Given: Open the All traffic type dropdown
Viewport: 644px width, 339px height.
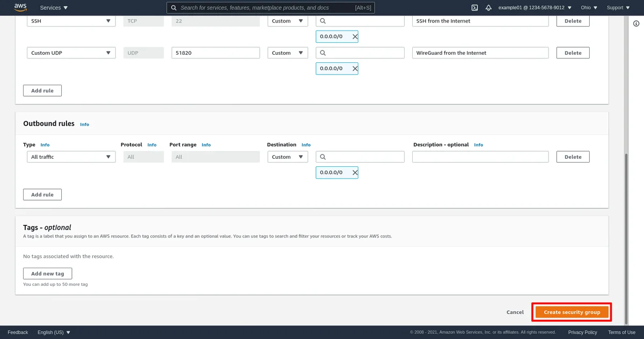Looking at the screenshot, I should point(71,157).
